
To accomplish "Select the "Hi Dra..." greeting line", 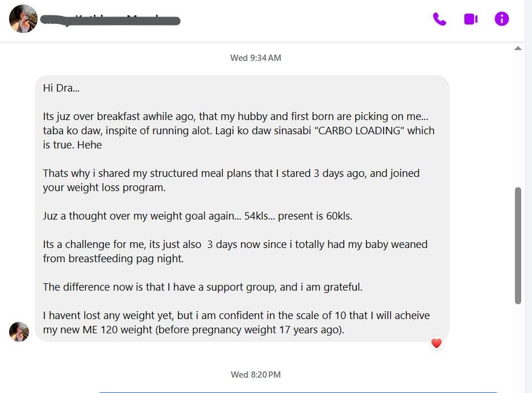I will (61, 88).
